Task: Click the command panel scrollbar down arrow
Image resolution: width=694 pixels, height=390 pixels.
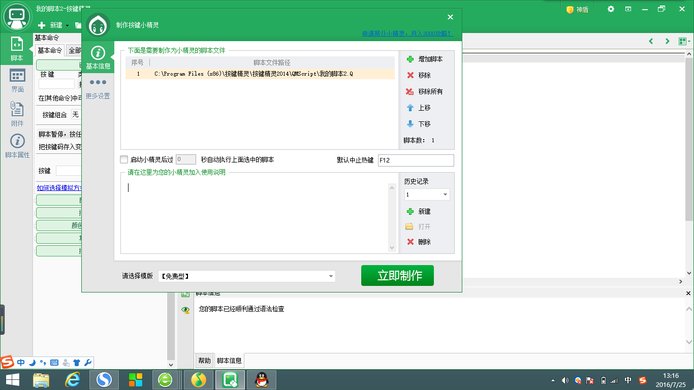Action: pos(171,365)
